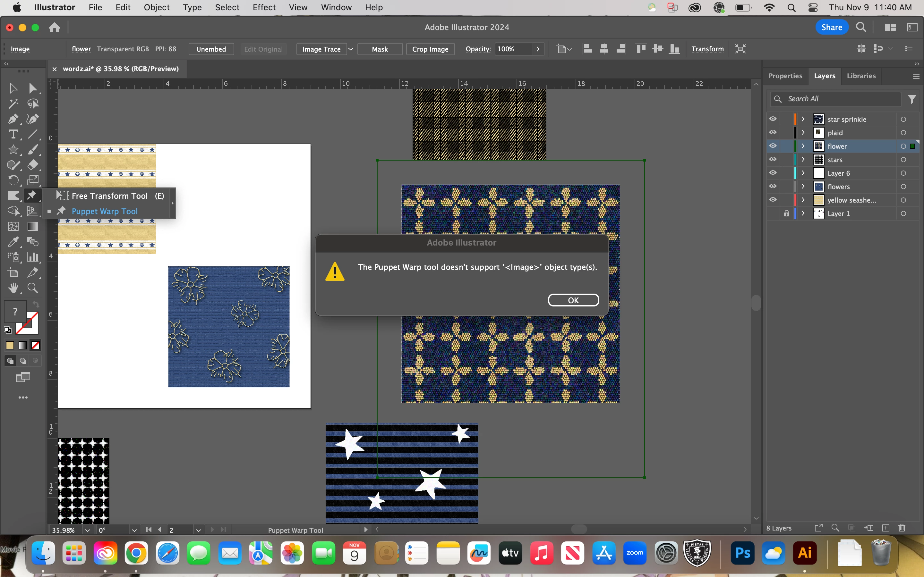Hide the plaid layer
924x577 pixels.
tap(773, 132)
